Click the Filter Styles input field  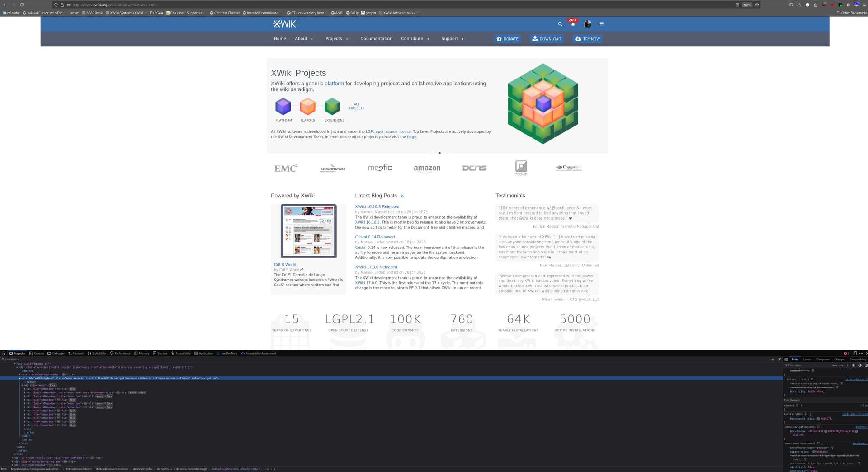coord(807,365)
